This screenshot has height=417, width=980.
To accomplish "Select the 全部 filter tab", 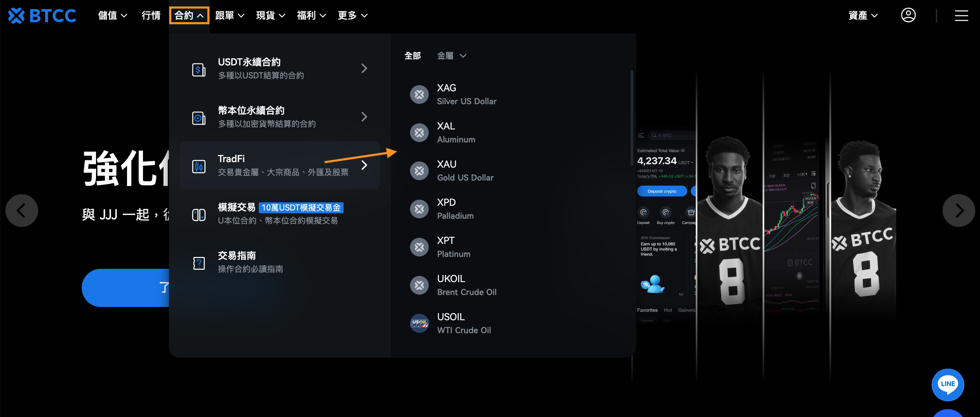I will coord(412,56).
